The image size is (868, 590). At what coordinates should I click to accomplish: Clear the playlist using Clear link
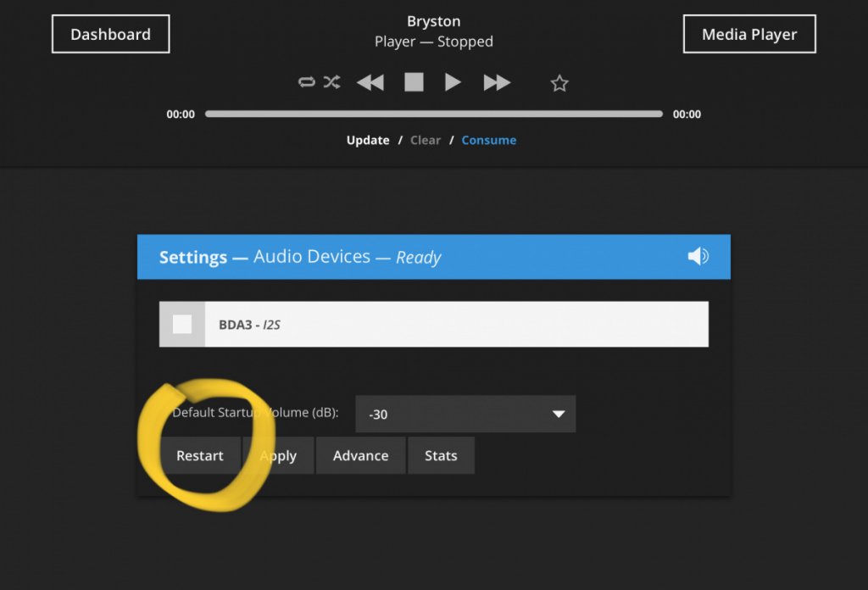tap(426, 140)
